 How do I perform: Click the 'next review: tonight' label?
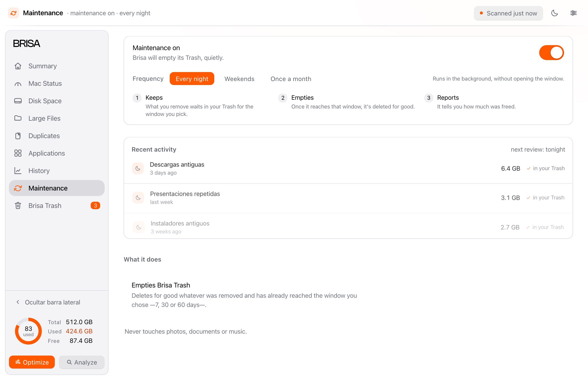(x=538, y=149)
